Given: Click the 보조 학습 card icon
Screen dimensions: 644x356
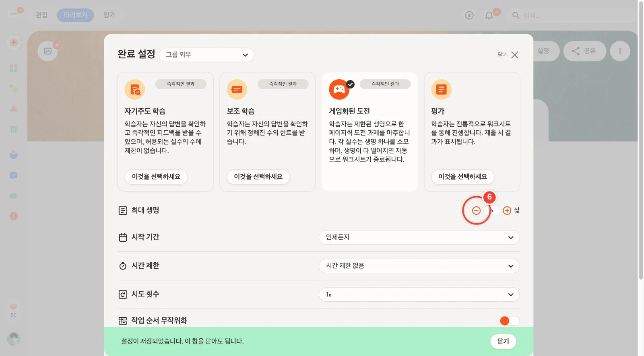Looking at the screenshot, I should 237,89.
